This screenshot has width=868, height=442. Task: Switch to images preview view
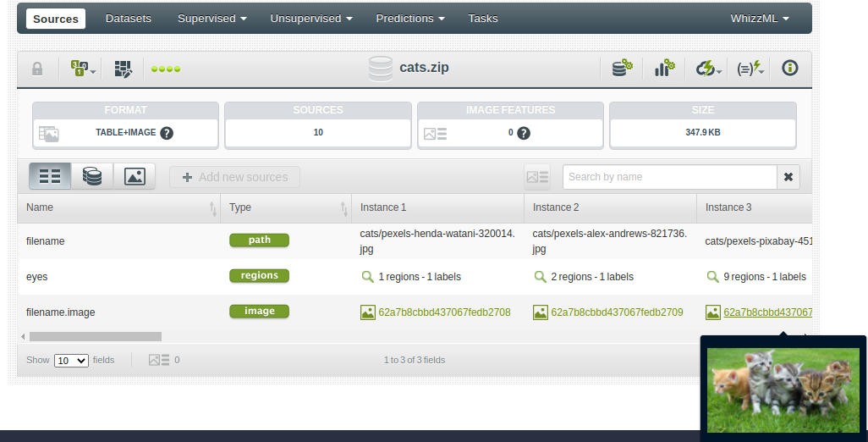click(135, 176)
